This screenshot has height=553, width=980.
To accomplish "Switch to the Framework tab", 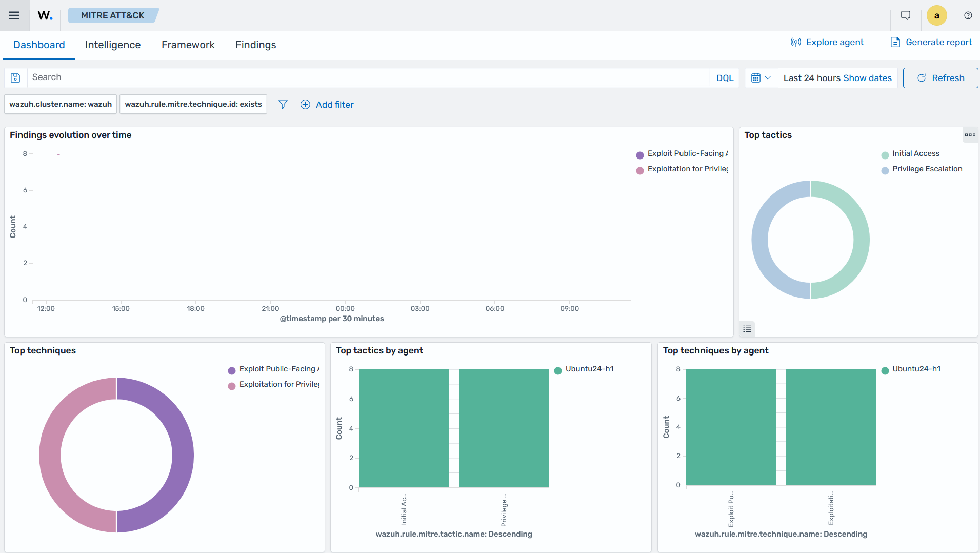I will click(188, 45).
